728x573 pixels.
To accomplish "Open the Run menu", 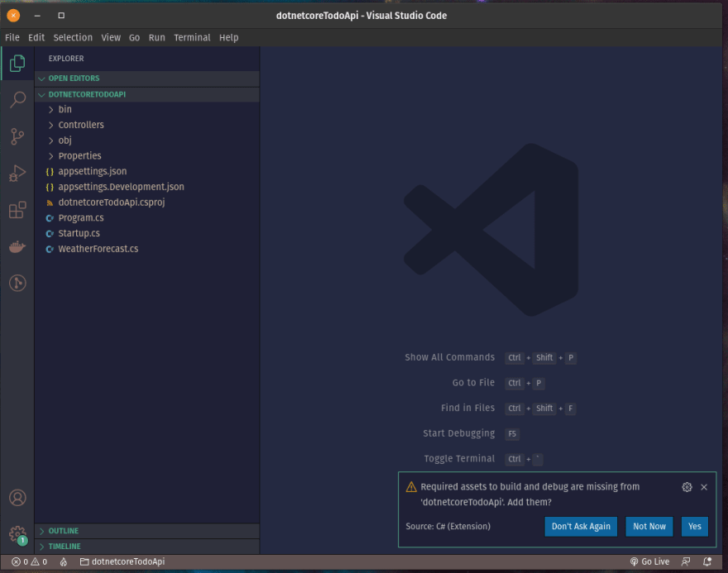I will [156, 37].
